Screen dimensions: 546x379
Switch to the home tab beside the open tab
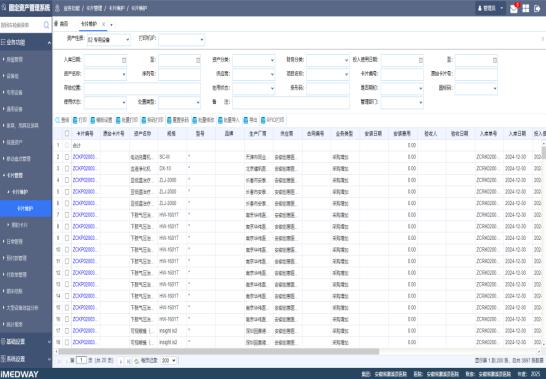[61, 24]
